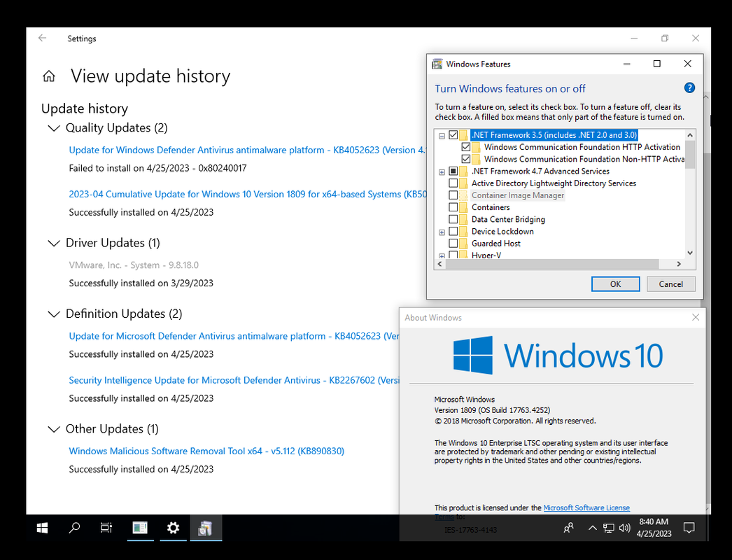
Task: Expand the .NET Framework 4.7 Advanced Services node
Action: coord(442,172)
